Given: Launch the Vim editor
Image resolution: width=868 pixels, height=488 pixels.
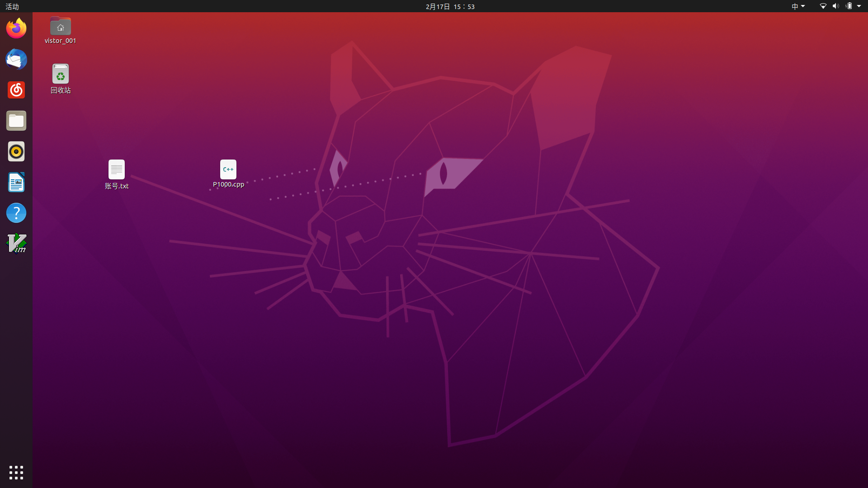Looking at the screenshot, I should [x=16, y=244].
